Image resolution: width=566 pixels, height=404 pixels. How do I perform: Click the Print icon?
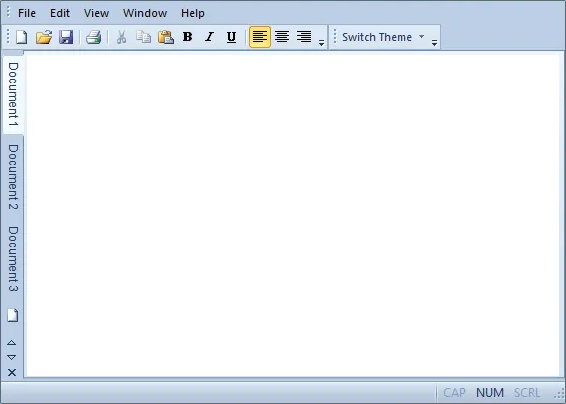pos(93,37)
